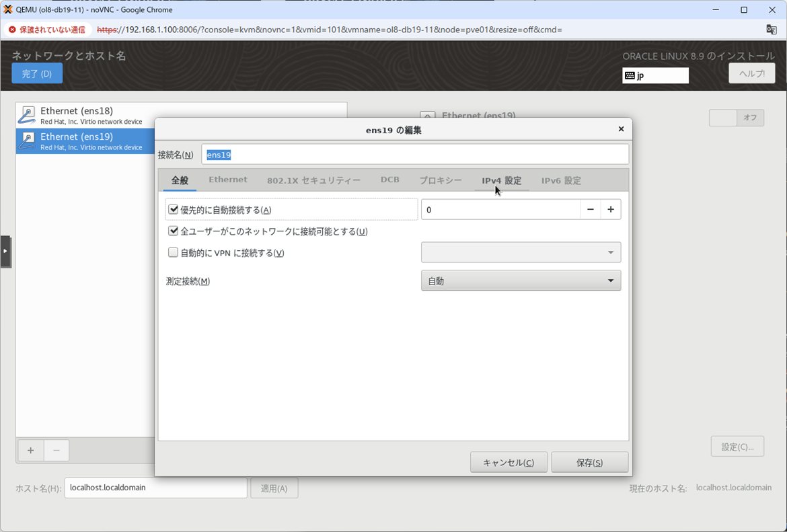Screen dimensions: 787x532
Task: Decrease autoconnect priority with minus button
Action: pyautogui.click(x=591, y=209)
